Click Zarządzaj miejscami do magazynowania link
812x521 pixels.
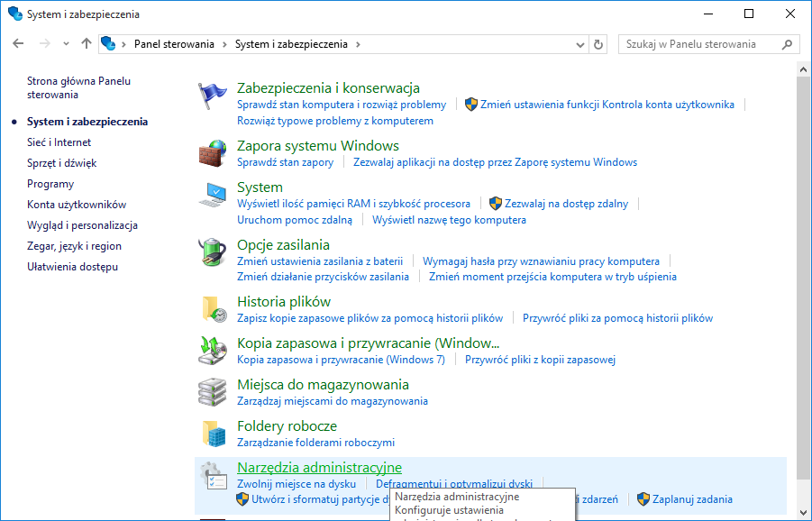[x=332, y=401]
